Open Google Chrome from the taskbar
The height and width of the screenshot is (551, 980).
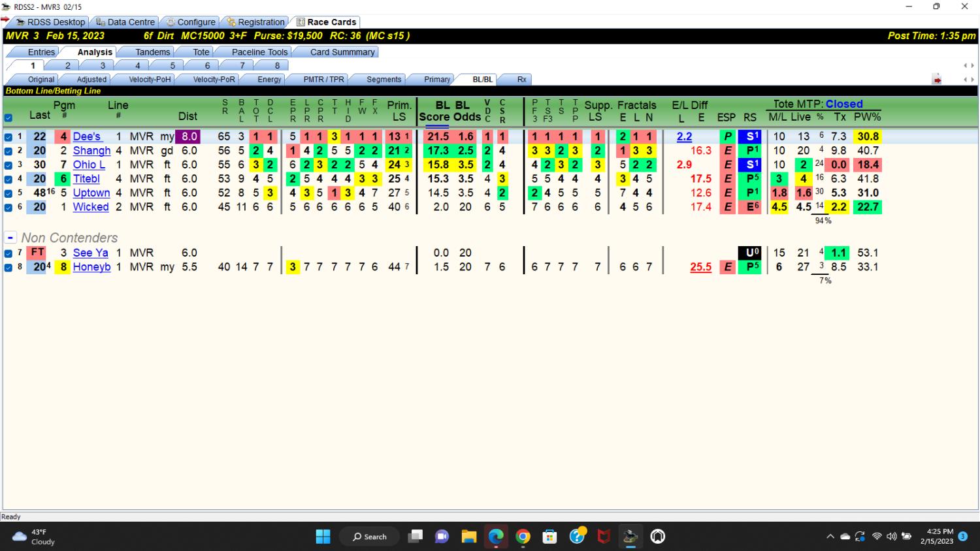click(523, 537)
